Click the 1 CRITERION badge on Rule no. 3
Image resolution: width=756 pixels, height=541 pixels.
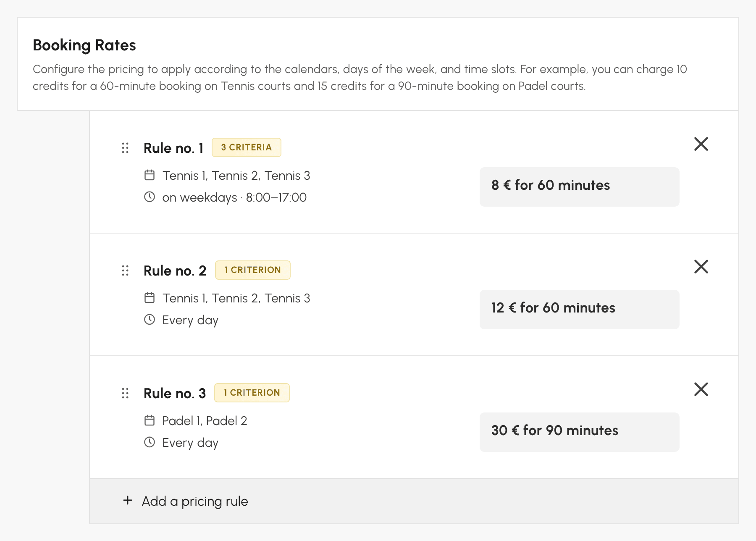(x=252, y=393)
